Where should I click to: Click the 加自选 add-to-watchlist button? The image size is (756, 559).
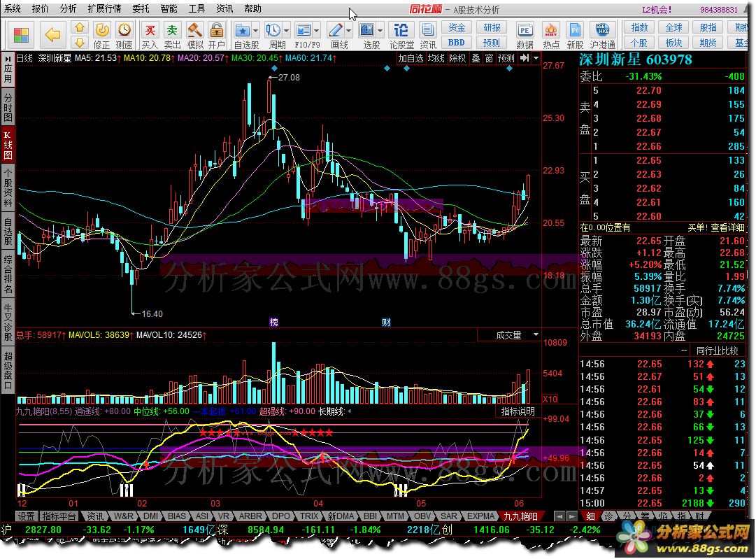coord(411,58)
